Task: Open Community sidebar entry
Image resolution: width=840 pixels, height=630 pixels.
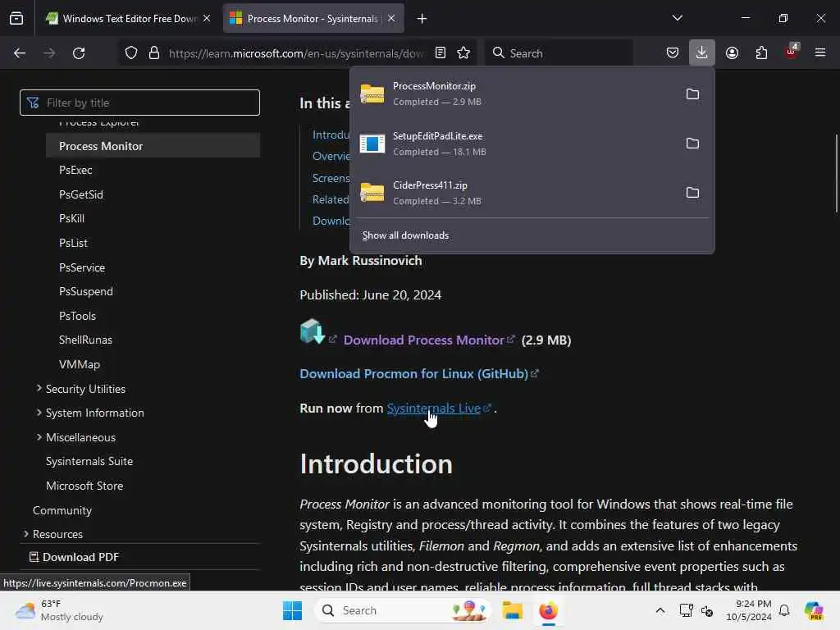Action: pyautogui.click(x=62, y=510)
